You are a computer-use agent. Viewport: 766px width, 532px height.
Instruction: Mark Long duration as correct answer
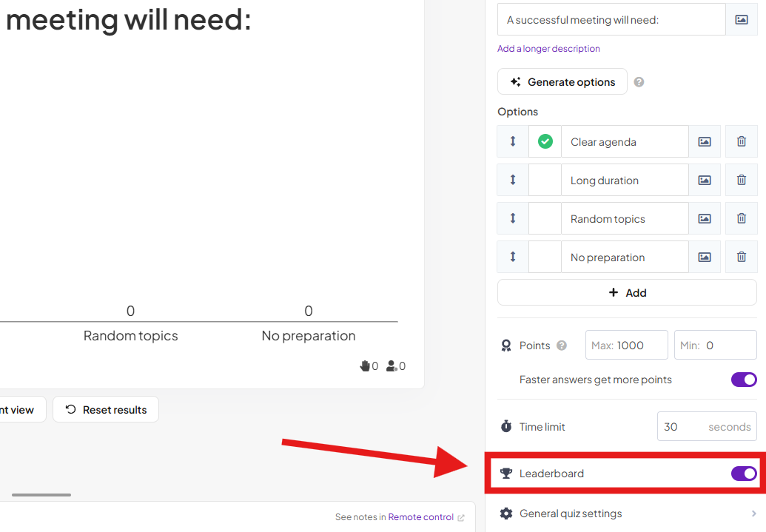[x=545, y=180]
